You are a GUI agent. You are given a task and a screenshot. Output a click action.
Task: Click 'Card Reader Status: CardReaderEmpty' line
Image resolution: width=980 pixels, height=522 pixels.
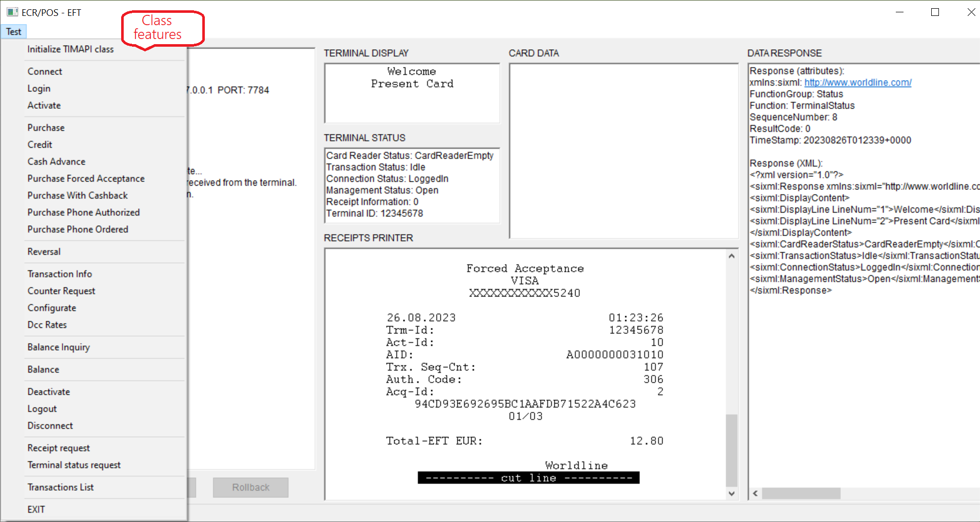(x=410, y=156)
